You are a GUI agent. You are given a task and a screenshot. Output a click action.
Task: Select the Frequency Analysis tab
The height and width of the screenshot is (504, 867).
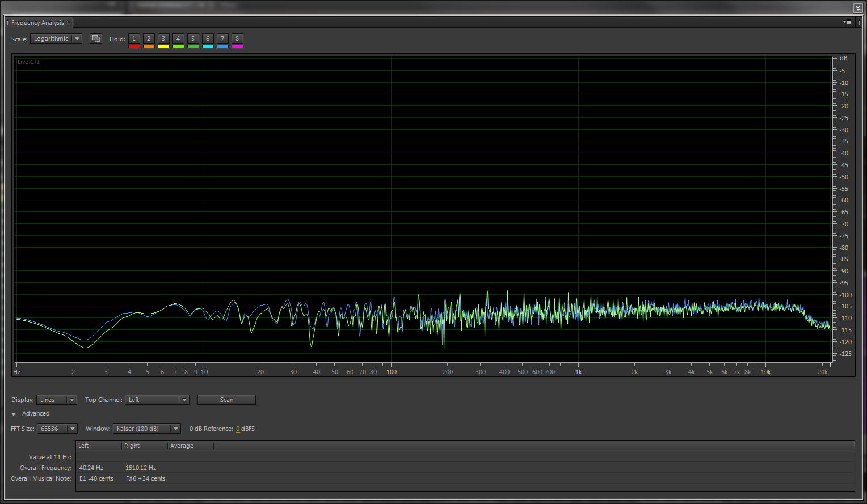click(x=37, y=23)
